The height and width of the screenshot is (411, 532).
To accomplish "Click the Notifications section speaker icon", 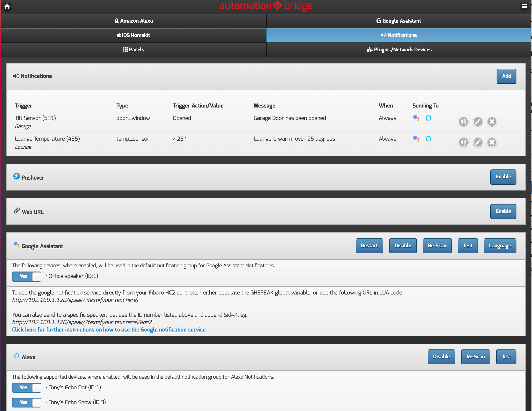I will coord(16,76).
